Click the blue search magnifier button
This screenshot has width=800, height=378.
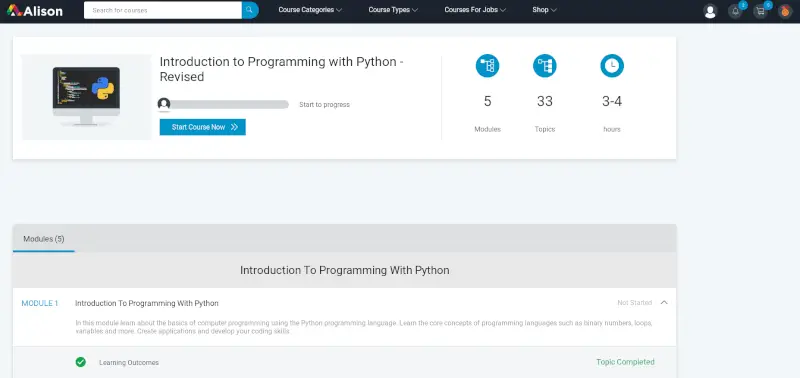tap(250, 10)
